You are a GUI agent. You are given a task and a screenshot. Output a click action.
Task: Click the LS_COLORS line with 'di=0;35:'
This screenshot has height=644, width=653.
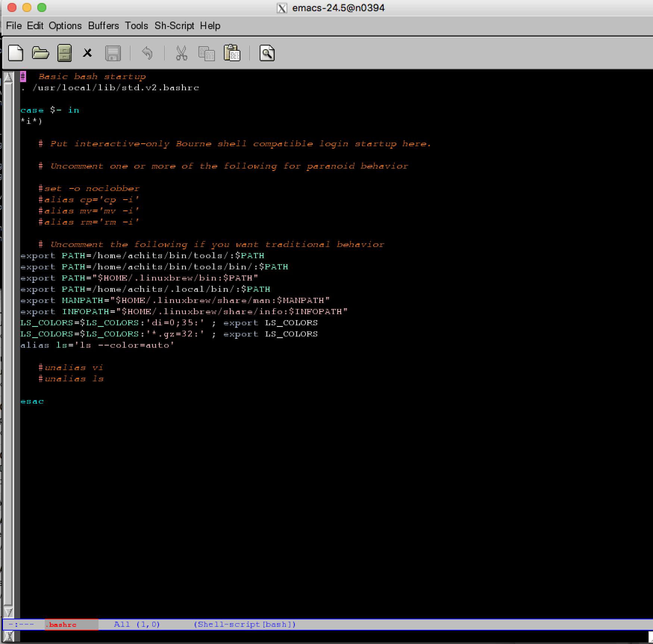(x=169, y=323)
